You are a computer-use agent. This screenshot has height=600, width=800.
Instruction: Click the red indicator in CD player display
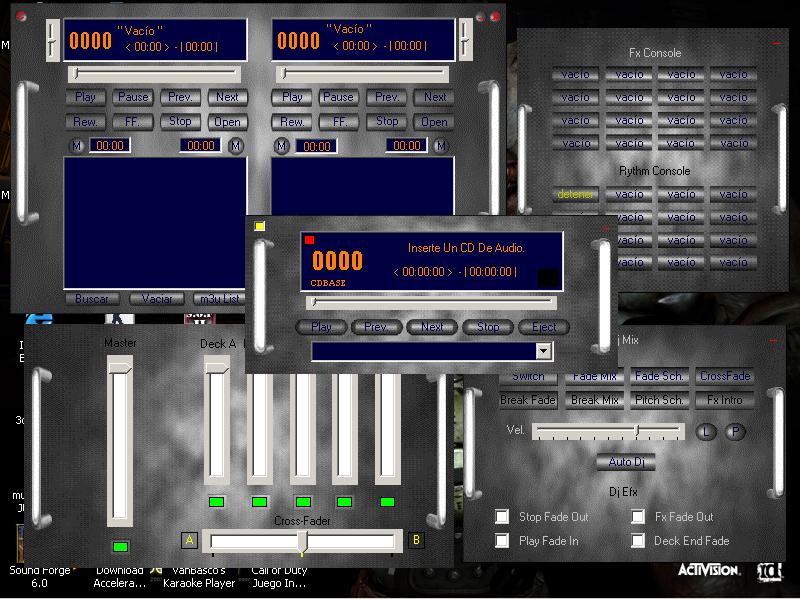tap(309, 240)
